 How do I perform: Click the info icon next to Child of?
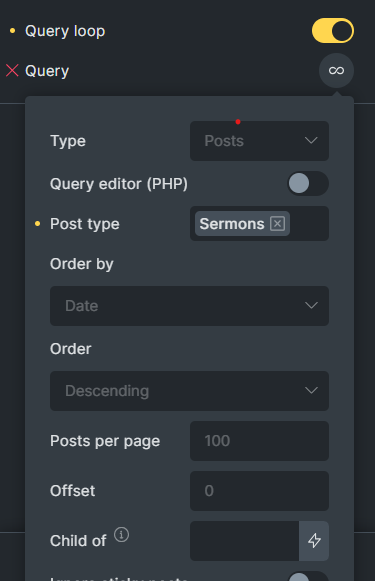(x=122, y=535)
